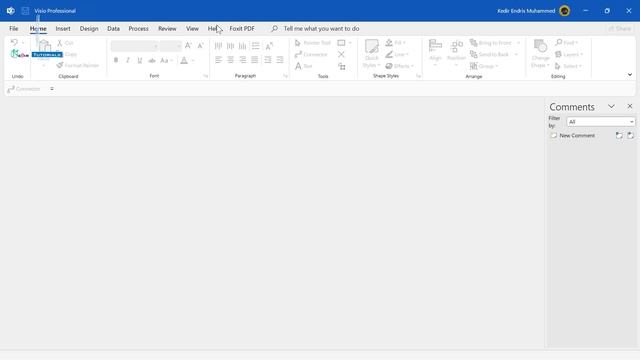Align text to top icon
The width and height of the screenshot is (640, 360).
[218, 46]
